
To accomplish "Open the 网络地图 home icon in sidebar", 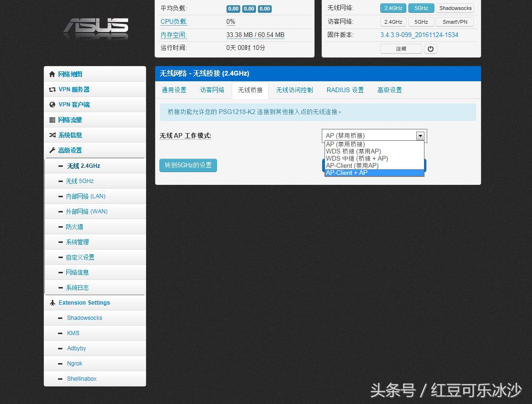I will pos(52,74).
